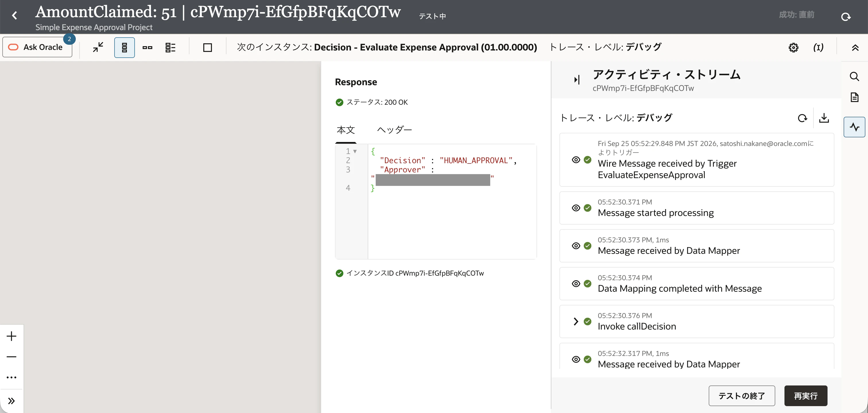Click the Invoke callDecision text

tap(637, 326)
